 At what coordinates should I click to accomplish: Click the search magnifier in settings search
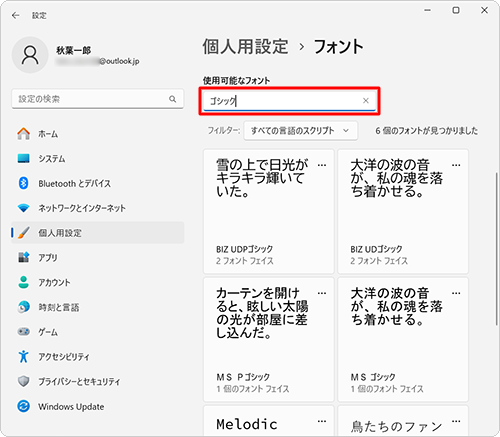pyautogui.click(x=172, y=99)
